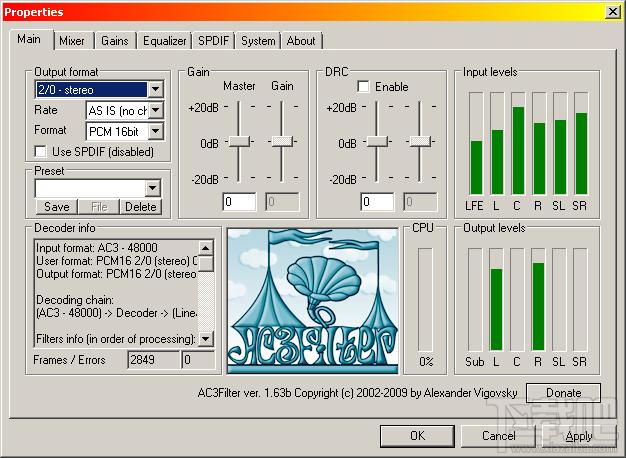The width and height of the screenshot is (626, 458).
Task: Click the 'Filters info (in order of processing):' line
Action: coord(116,339)
